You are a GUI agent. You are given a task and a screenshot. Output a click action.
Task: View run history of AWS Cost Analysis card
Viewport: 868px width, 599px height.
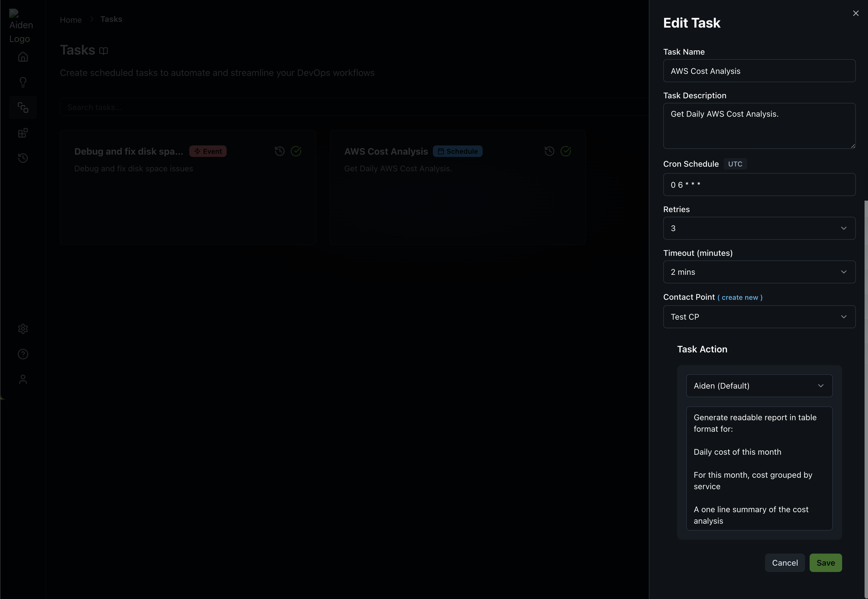[549, 151]
